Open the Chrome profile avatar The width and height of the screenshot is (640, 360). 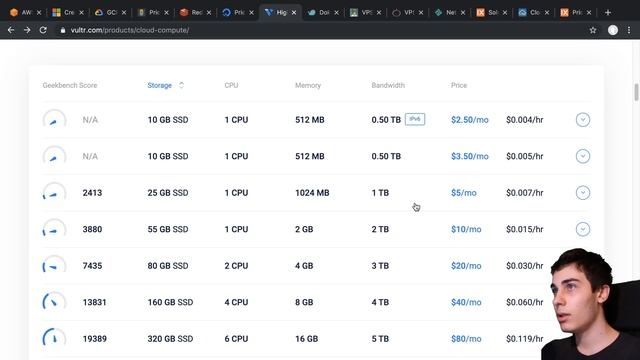tap(613, 30)
